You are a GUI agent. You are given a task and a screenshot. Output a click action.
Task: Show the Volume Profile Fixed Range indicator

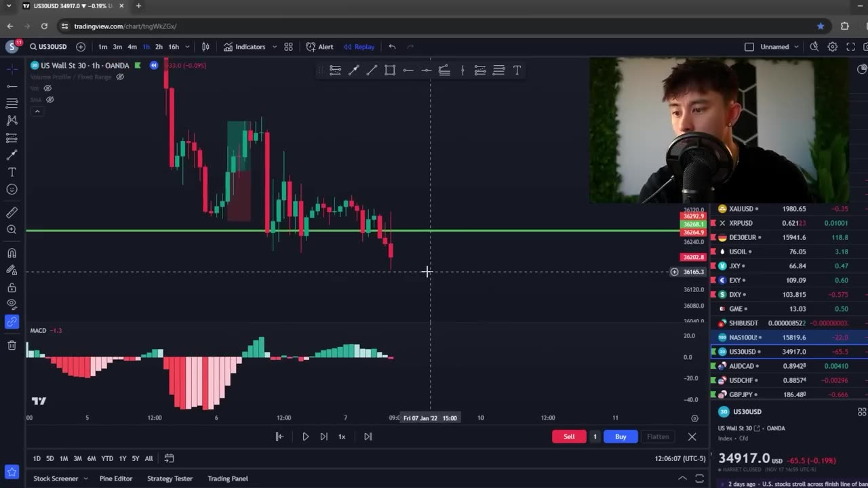pyautogui.click(x=120, y=77)
